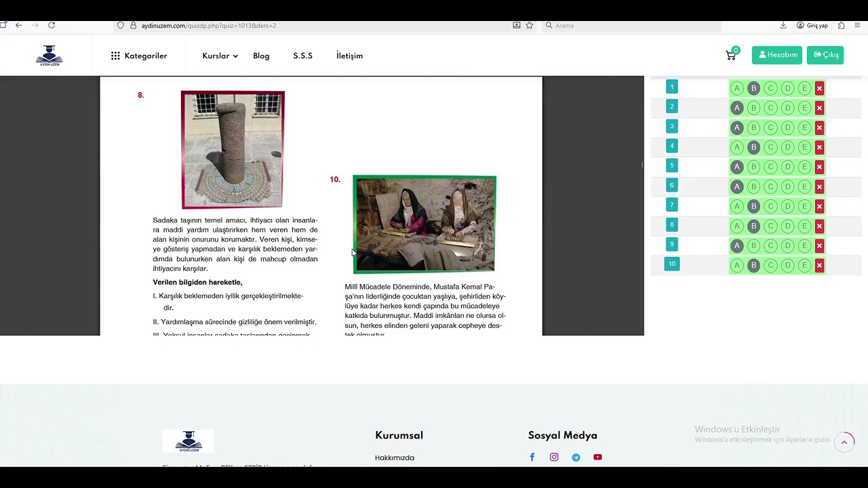This screenshot has height=488, width=868.
Task: Expand the Kurslar dropdown menu
Action: (220, 56)
